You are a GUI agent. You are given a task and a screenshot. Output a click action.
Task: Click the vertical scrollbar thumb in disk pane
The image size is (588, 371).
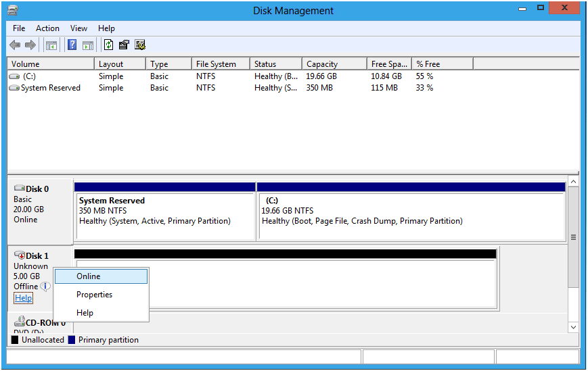[573, 237]
